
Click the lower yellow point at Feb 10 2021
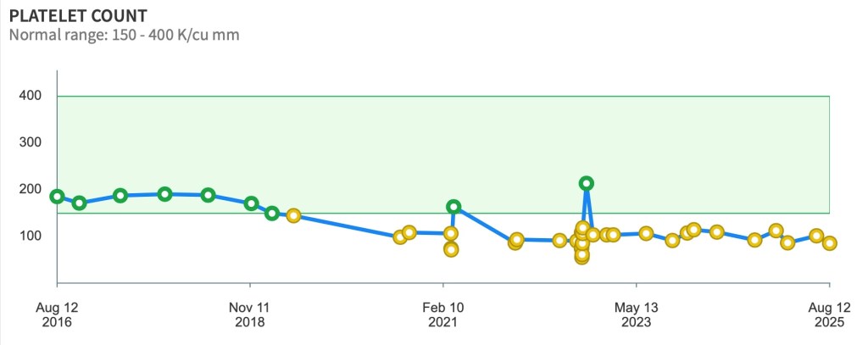451,249
